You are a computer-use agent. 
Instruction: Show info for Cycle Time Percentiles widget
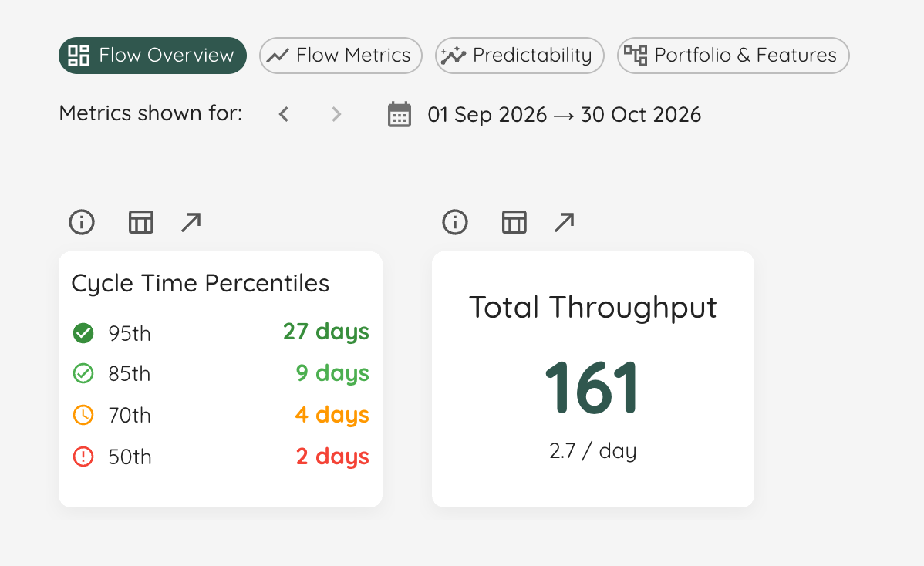(x=82, y=222)
